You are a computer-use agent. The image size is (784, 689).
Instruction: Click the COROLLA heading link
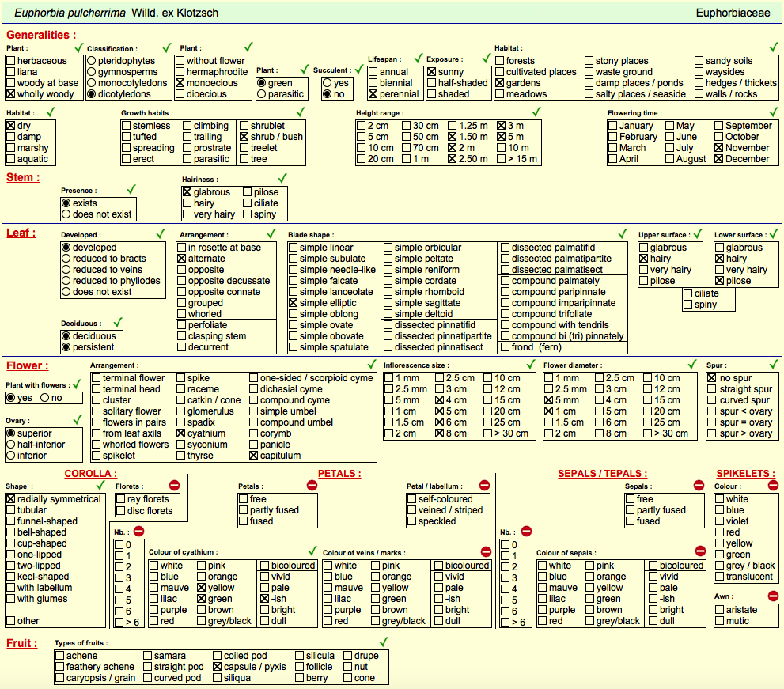pyautogui.click(x=90, y=474)
